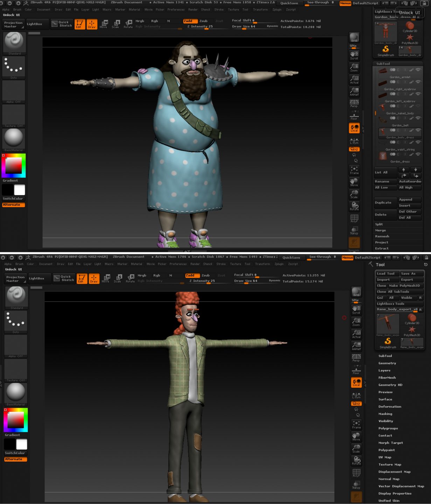Enable Zsub mode in the bottom window
The image size is (431, 504).
click(x=206, y=275)
